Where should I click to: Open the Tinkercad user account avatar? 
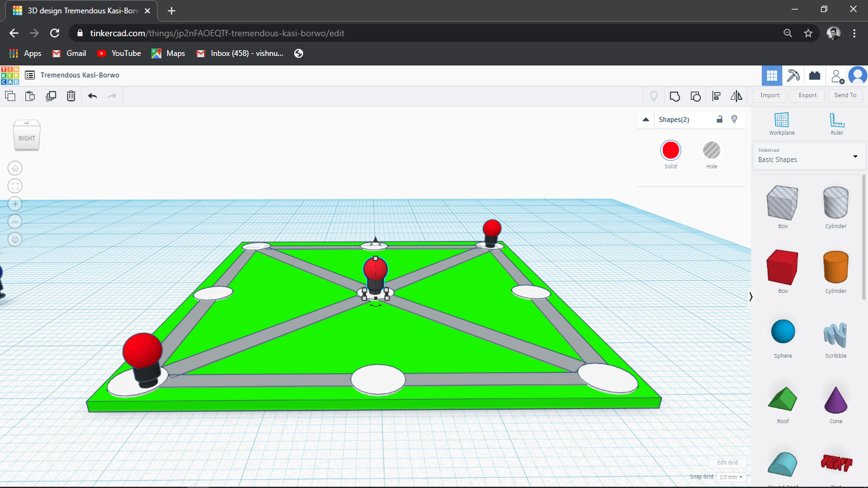(858, 76)
